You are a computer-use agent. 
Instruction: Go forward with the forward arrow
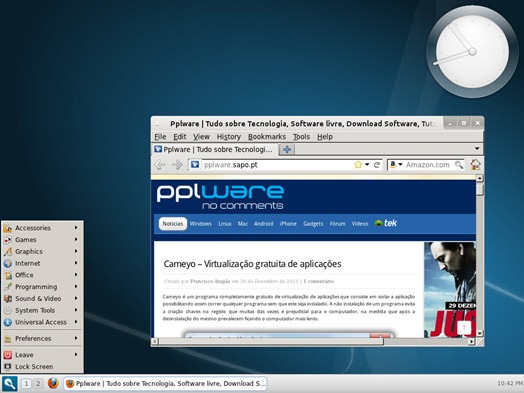point(177,164)
